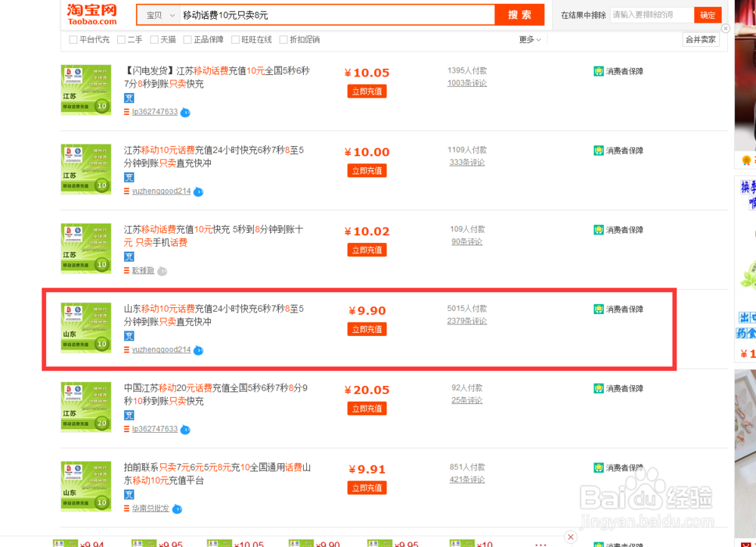Click 立即充值 on the ¥9.90 Shandong listing

point(367,329)
